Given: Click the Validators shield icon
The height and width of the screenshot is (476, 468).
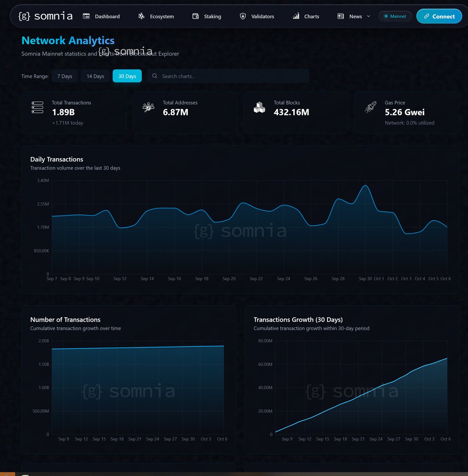Looking at the screenshot, I should 243,16.
